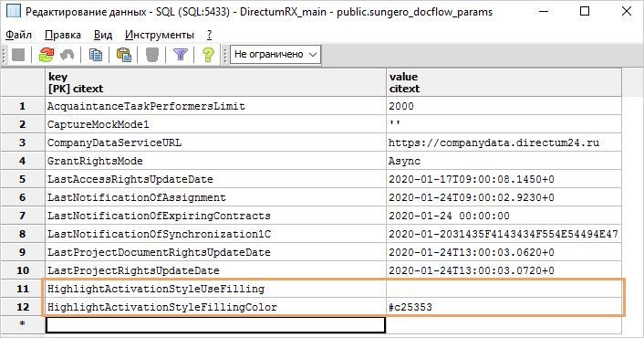644x338 pixels.
Task: Click the Save changes toolbar icon
Action: click(18, 54)
